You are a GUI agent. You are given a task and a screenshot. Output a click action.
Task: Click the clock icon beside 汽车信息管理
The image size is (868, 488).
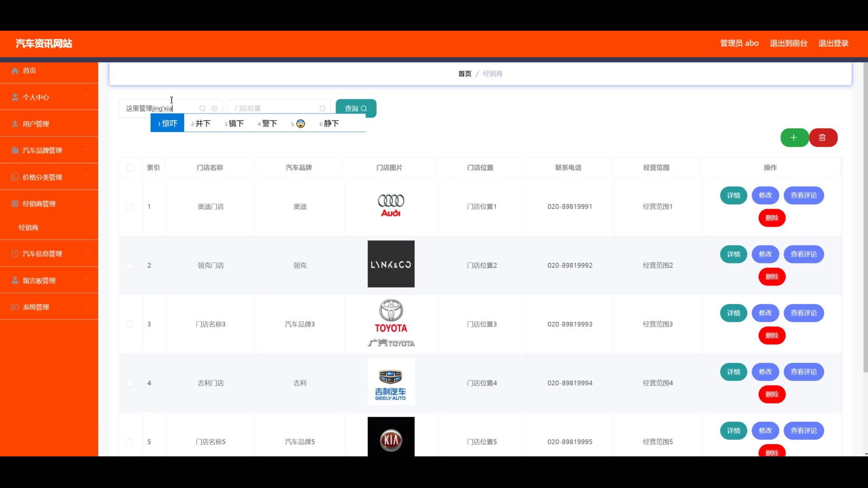point(15,253)
